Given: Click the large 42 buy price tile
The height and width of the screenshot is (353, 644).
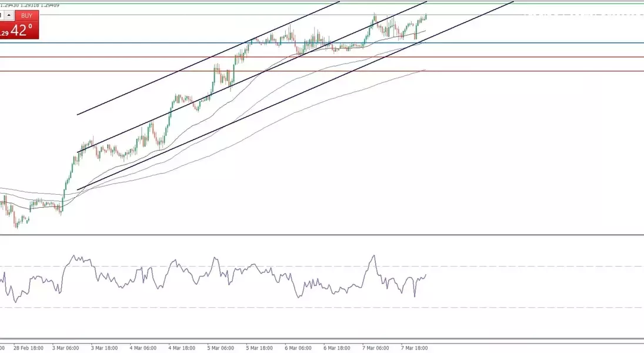Looking at the screenshot, I should tap(20, 31).
